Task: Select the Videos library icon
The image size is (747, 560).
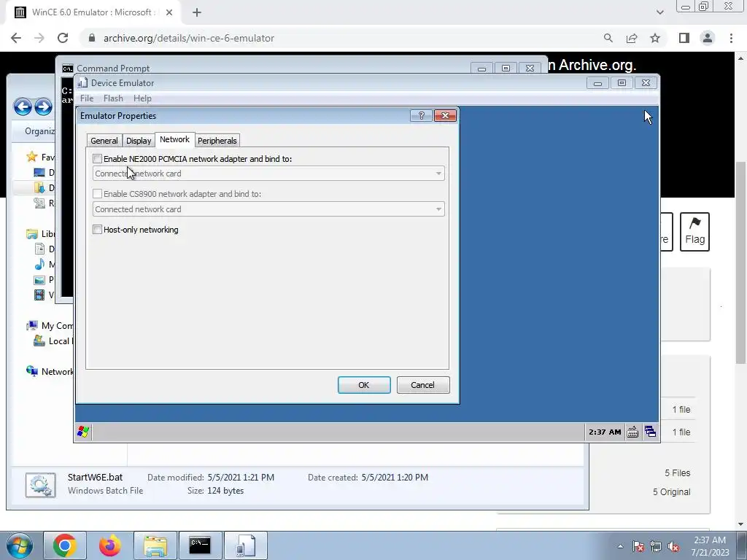Action: pyautogui.click(x=39, y=295)
